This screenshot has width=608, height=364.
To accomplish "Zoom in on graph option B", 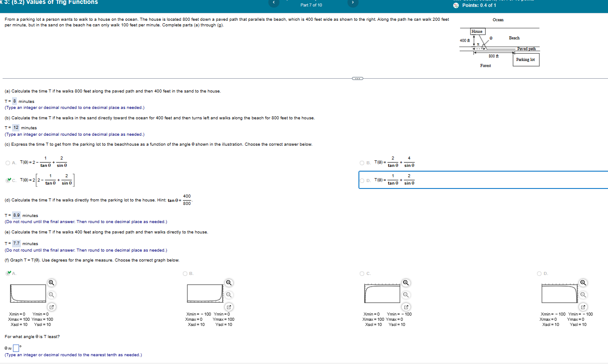I will (x=229, y=282).
